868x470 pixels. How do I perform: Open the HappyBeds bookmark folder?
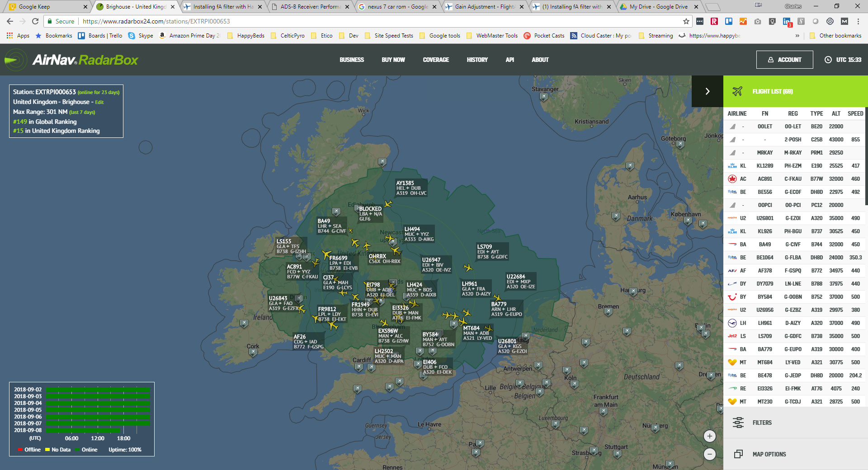coord(246,36)
